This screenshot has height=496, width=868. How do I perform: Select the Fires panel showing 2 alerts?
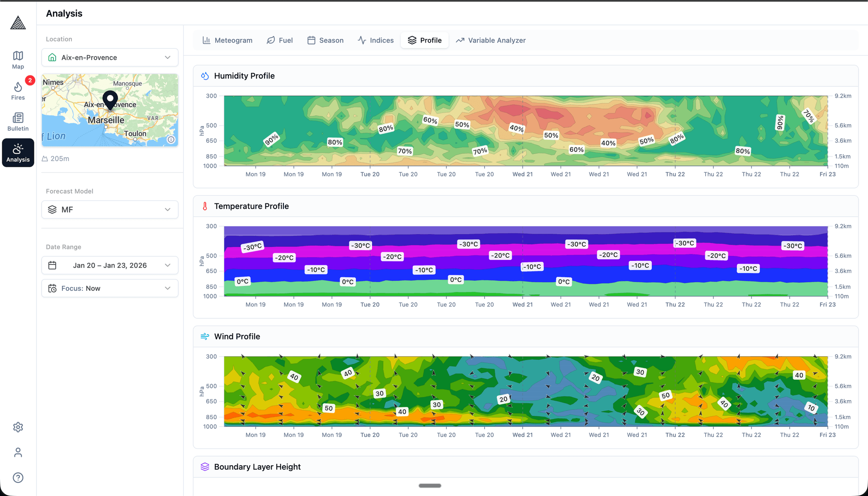(18, 90)
